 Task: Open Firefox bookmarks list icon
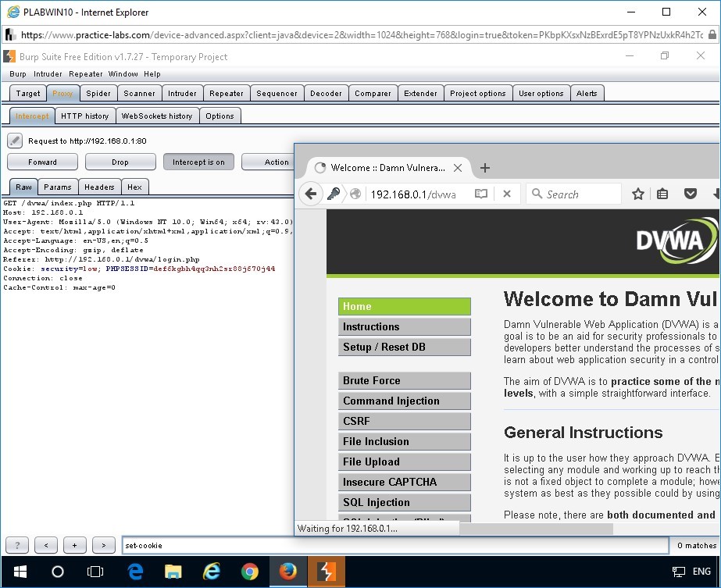(662, 194)
